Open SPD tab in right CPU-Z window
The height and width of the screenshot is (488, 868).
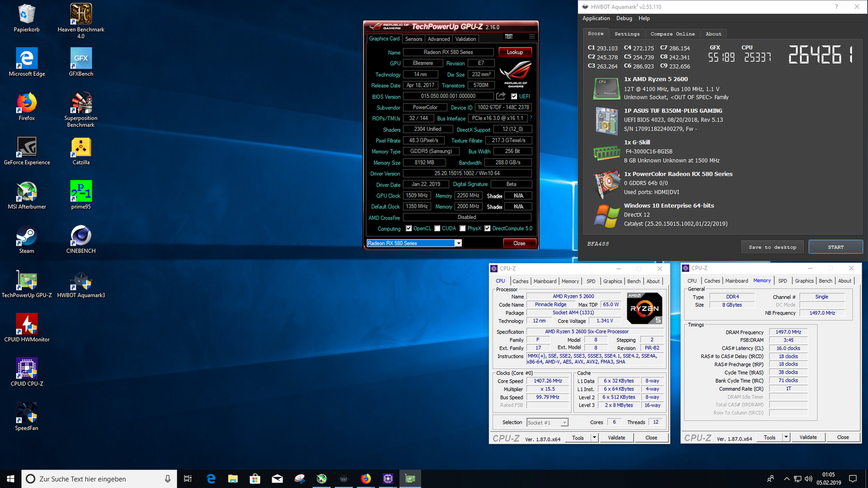pos(783,281)
